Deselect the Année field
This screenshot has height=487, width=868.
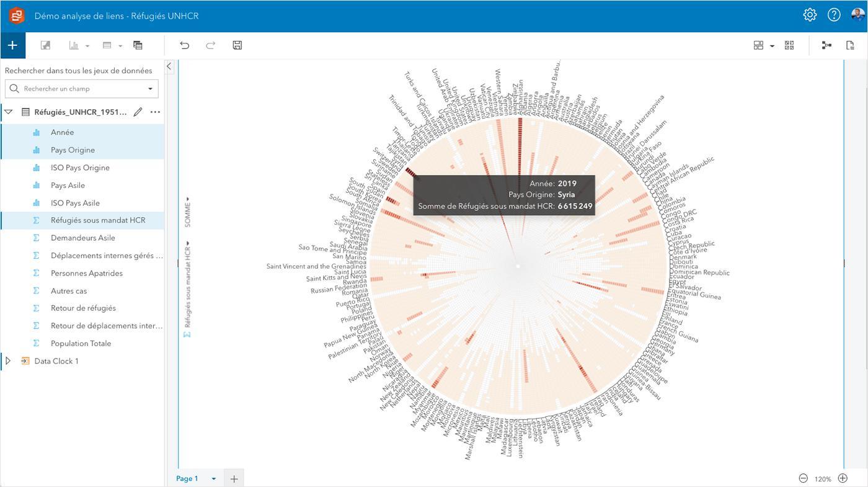point(82,132)
